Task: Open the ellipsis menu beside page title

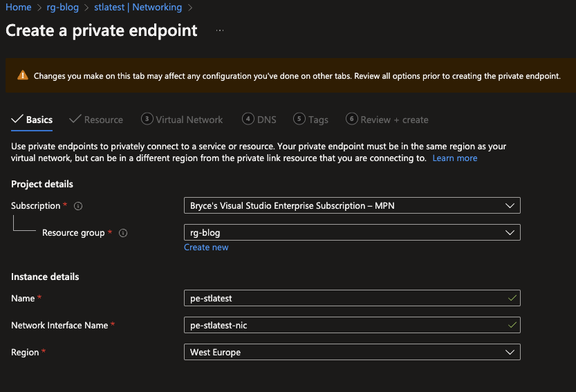Action: (220, 31)
